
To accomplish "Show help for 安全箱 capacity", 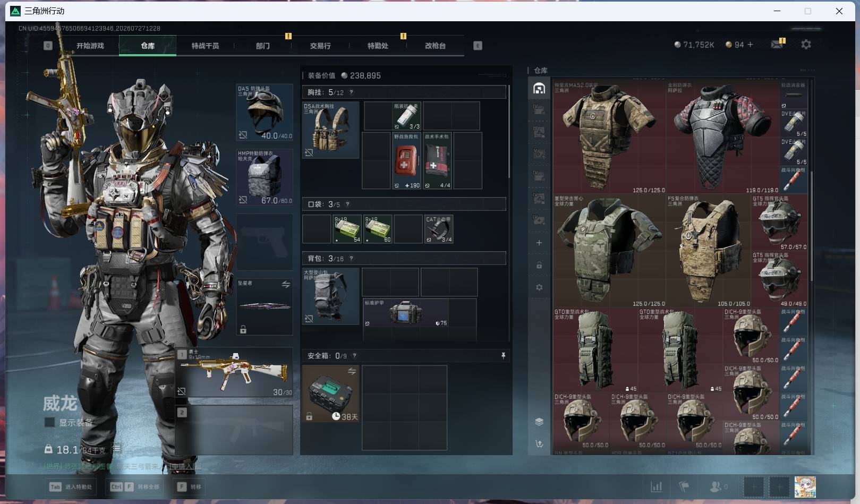I will (354, 356).
